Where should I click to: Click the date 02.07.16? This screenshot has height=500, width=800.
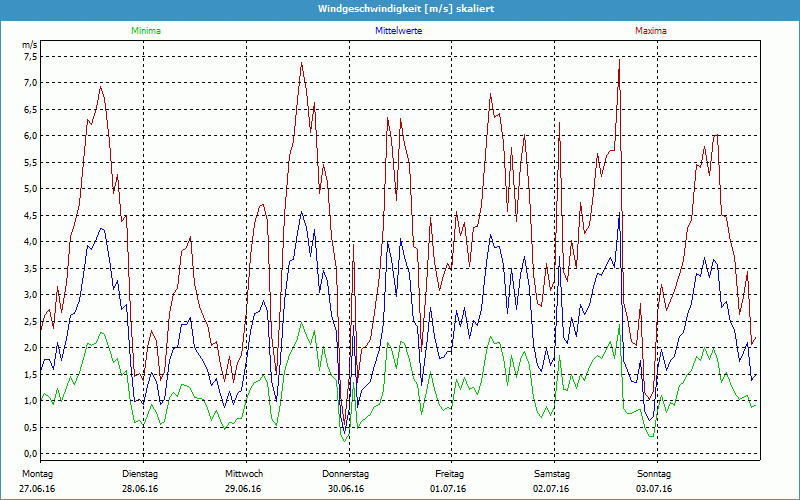[551, 489]
